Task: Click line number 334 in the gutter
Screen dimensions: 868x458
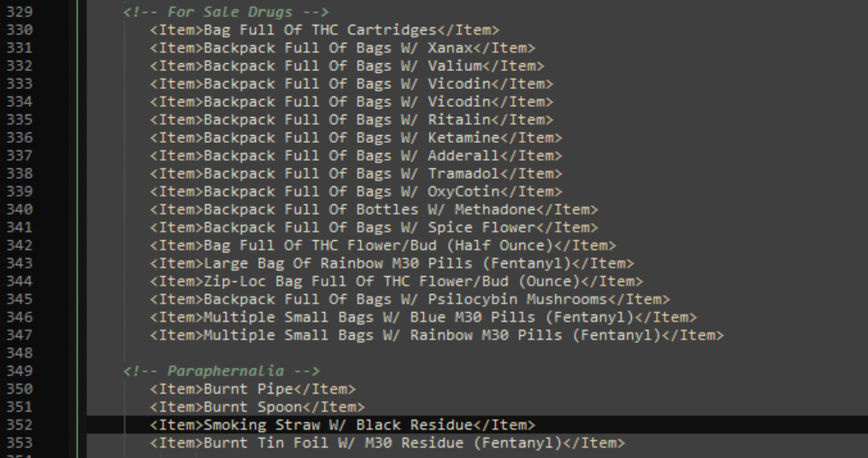Action: pos(18,102)
